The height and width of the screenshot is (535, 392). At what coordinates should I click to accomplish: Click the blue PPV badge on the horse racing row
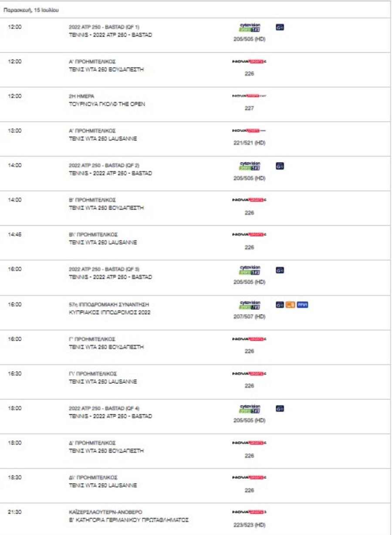[x=303, y=305]
